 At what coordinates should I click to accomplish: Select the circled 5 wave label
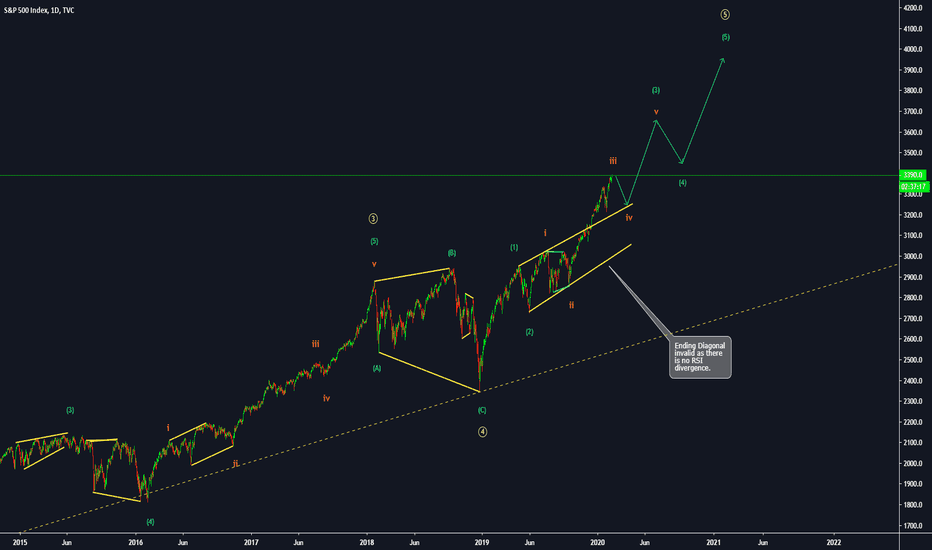click(x=725, y=14)
